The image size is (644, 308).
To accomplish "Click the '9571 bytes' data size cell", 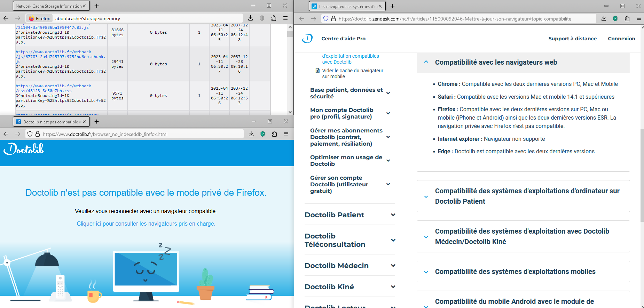I will point(117,96).
